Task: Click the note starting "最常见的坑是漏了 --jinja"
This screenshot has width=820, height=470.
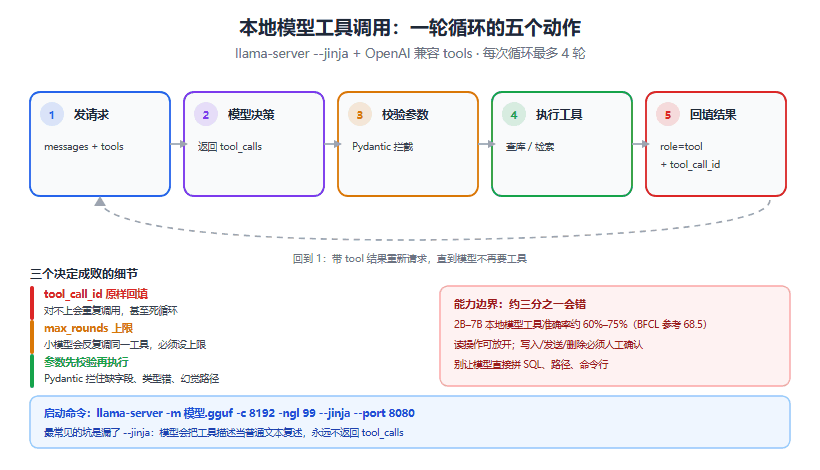Action: click(224, 432)
